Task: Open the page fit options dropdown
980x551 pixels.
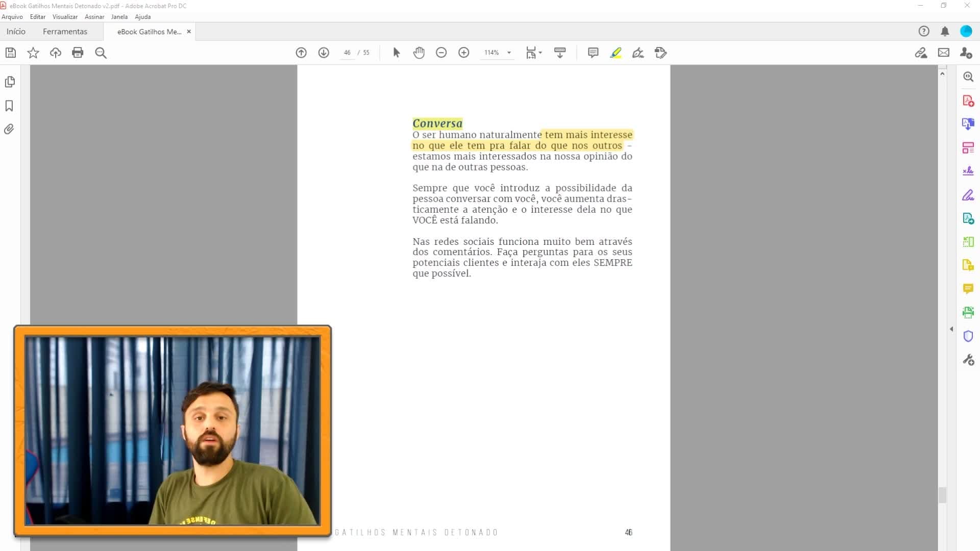Action: [x=534, y=53]
